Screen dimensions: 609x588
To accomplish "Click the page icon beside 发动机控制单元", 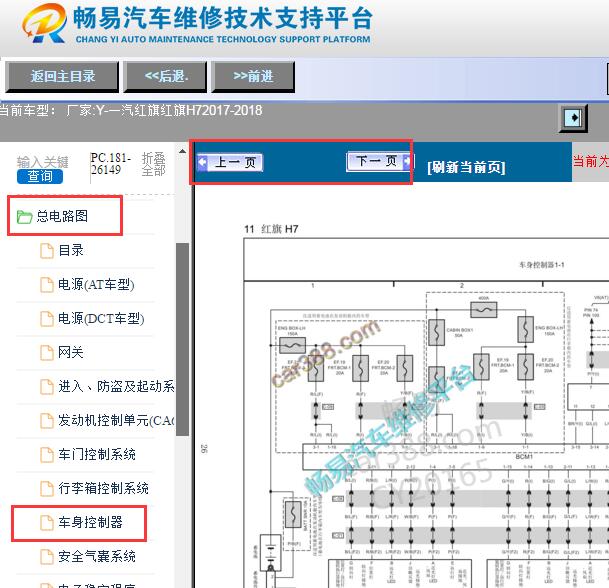I will 47,421.
